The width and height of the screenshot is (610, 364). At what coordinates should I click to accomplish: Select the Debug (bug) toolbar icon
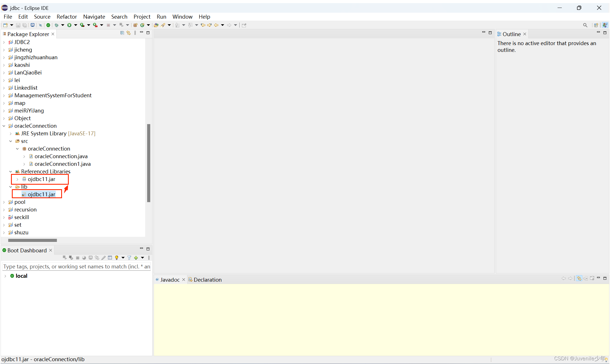tap(56, 25)
